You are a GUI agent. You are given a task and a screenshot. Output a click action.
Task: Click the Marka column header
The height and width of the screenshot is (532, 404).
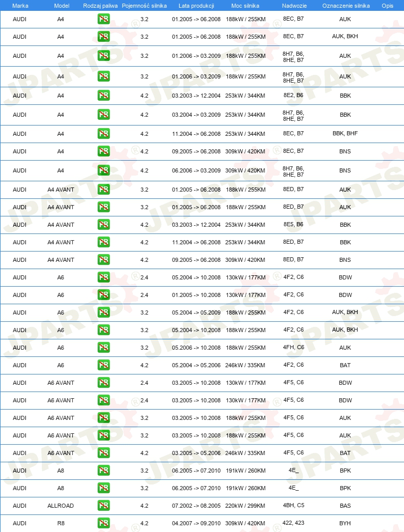click(20, 6)
